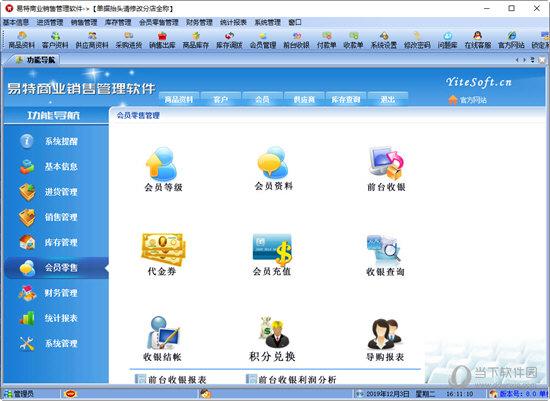
Task: Click 修改密码 toolbar icon
Action: 417,40
